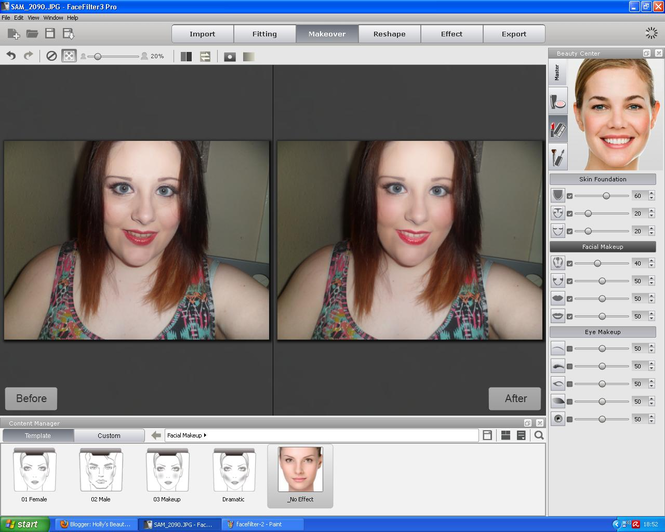Toggle the first Facial Makeup checkbox
Image resolution: width=665 pixels, height=532 pixels.
coord(570,263)
